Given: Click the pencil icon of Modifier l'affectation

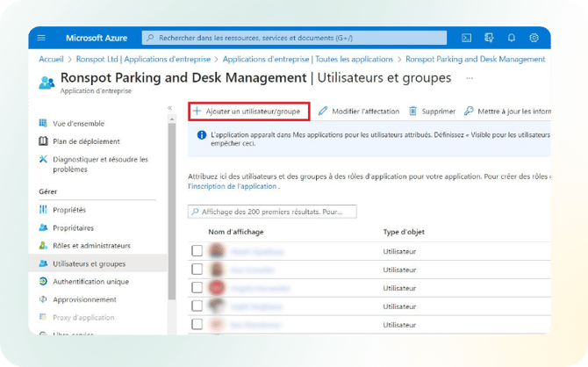Looking at the screenshot, I should coord(322,112).
